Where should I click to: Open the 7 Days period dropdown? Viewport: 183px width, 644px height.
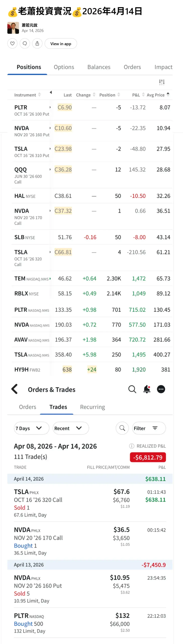pos(31,428)
